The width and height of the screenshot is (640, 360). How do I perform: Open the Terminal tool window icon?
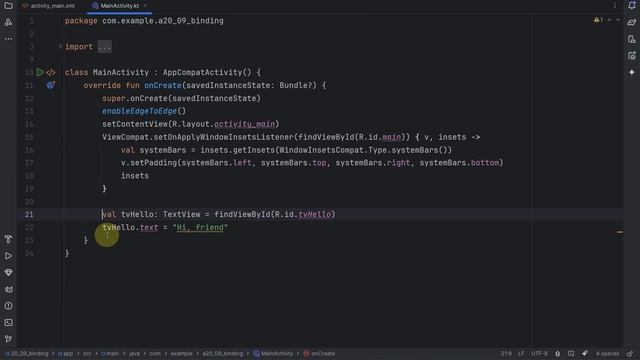click(8, 322)
